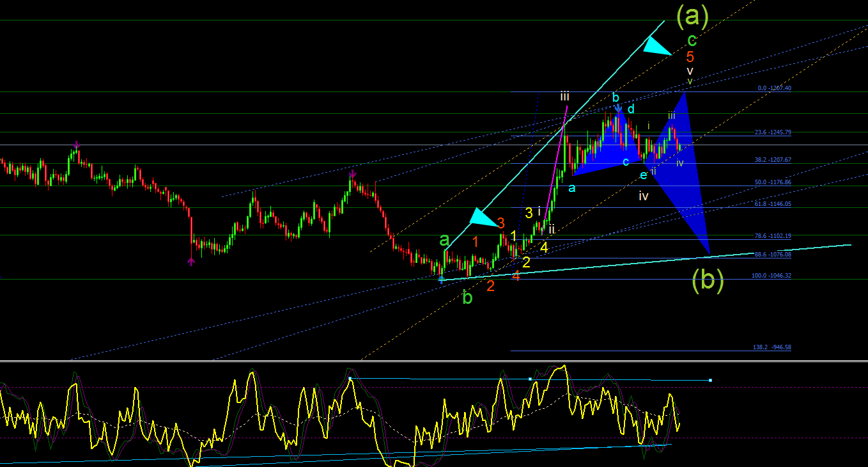Click the green (b) wave label
This screenshot has width=868, height=467.
[707, 280]
